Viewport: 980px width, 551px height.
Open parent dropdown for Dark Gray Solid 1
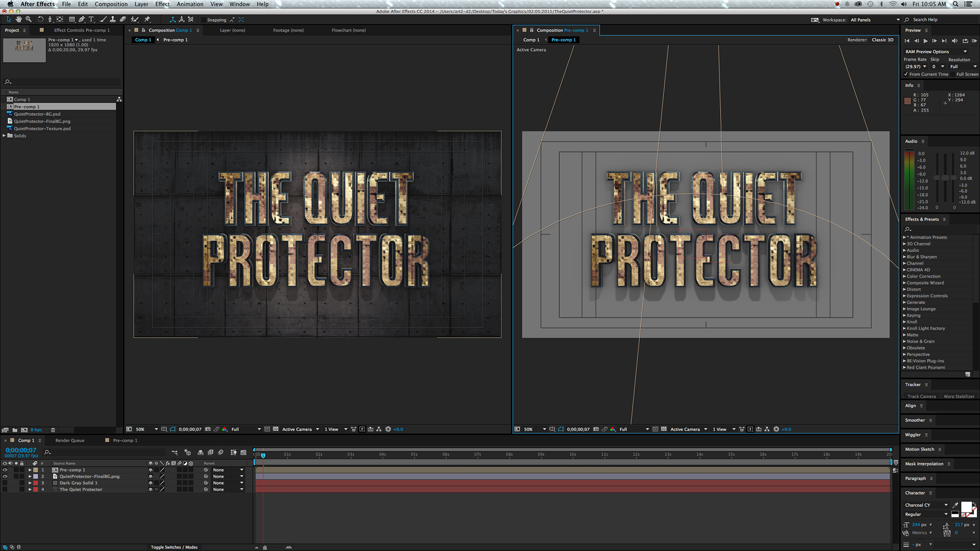point(241,483)
